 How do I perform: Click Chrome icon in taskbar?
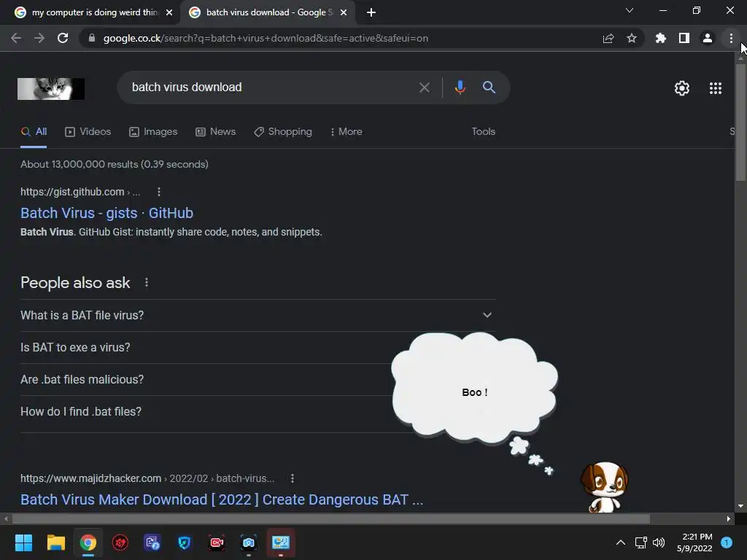click(x=88, y=542)
